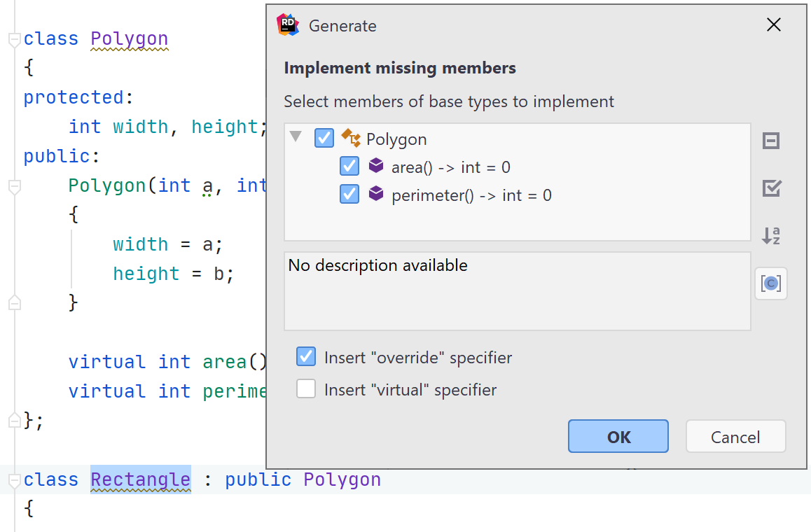Click the method icon beside perimeter()
Viewport: 811px width, 532px height.
point(376,194)
